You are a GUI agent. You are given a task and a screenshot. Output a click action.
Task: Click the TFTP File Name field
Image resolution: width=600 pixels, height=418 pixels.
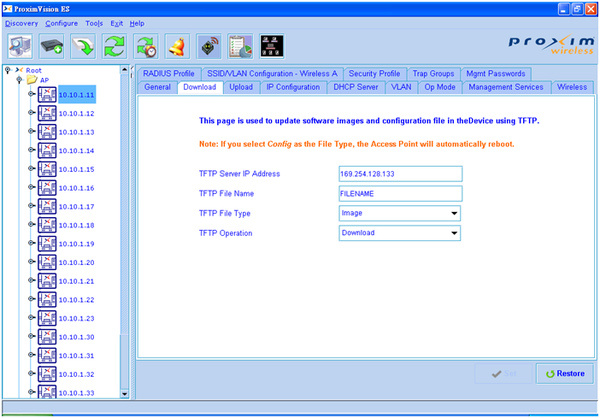(401, 194)
